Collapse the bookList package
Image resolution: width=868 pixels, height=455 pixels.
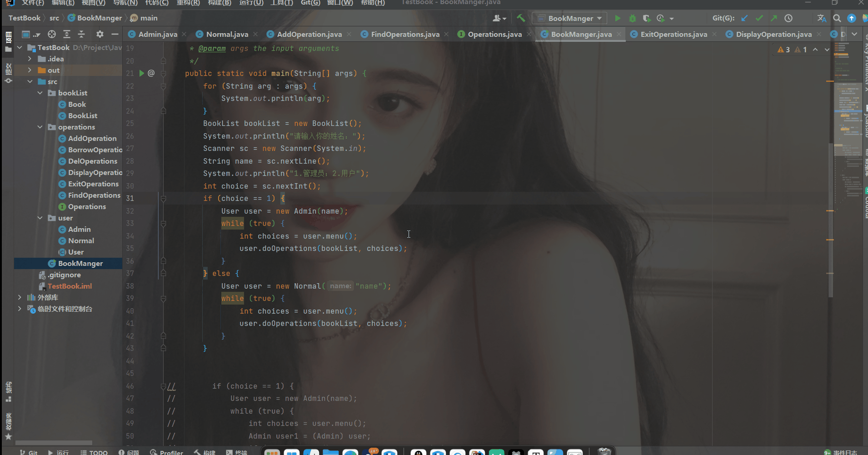(40, 93)
